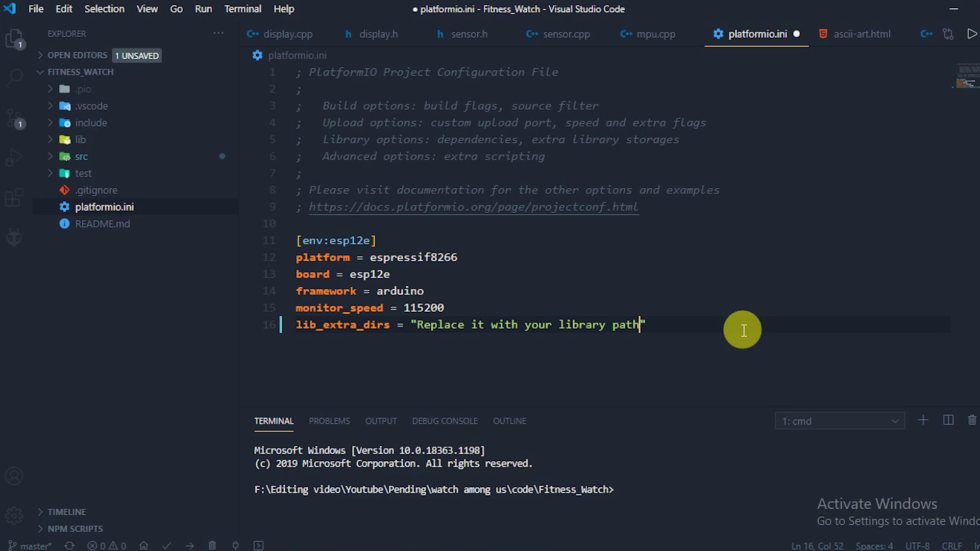Upload firmware using the arrow status bar icon

[189, 545]
